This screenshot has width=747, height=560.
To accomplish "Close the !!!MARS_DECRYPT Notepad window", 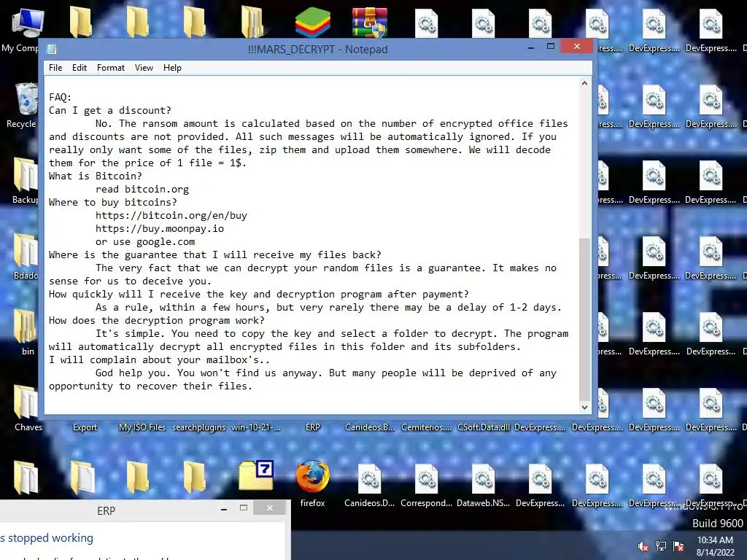I will (577, 46).
